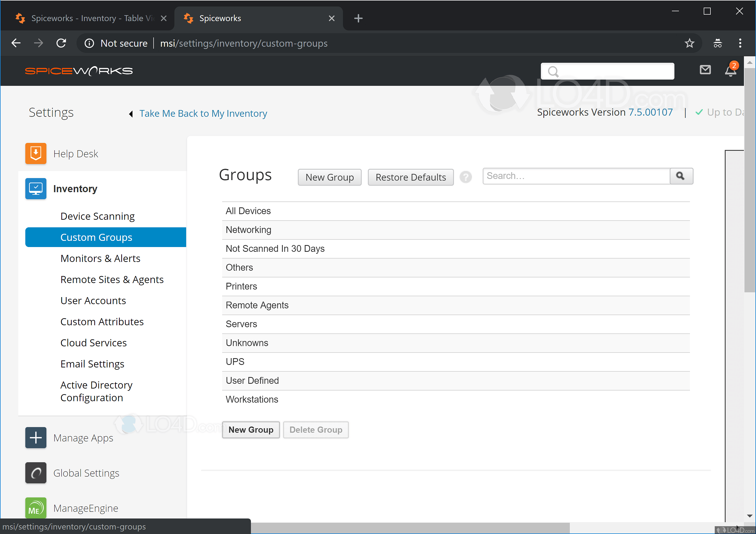Viewport: 756px width, 534px height.
Task: Click the New Group button
Action: (329, 177)
